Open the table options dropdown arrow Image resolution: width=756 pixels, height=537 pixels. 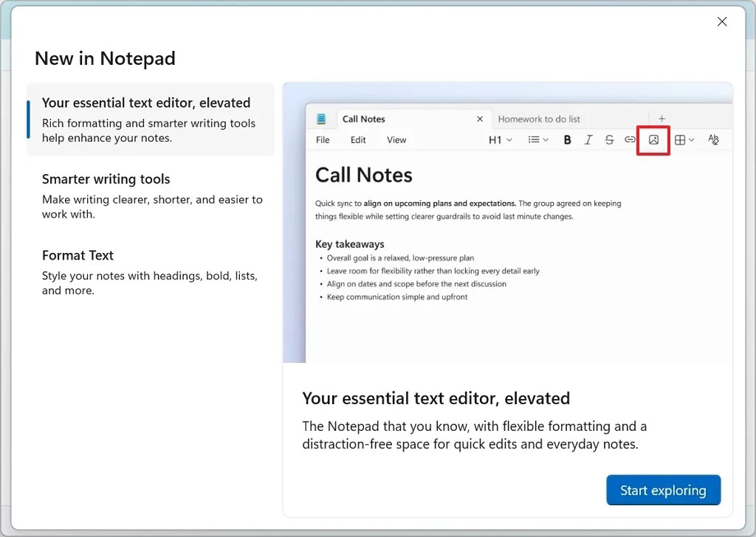click(x=691, y=140)
